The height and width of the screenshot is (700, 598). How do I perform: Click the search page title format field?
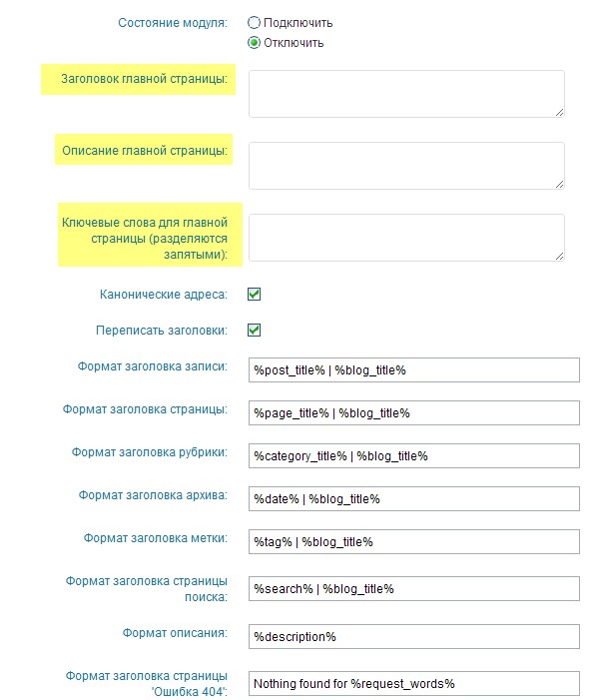414,589
